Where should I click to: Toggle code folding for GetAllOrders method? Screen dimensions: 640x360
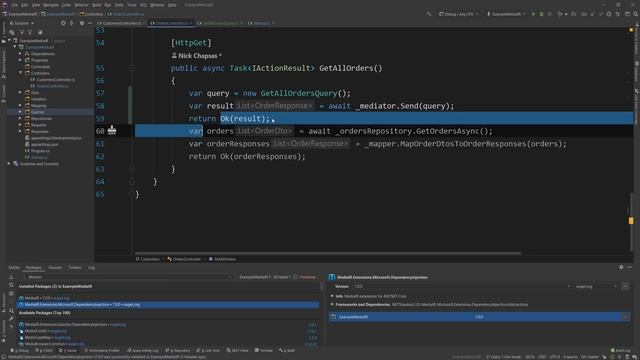(132, 68)
